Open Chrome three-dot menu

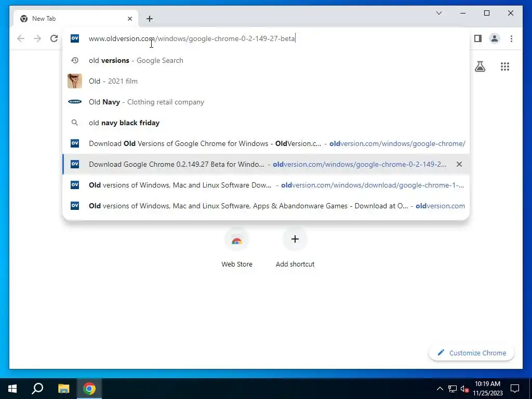click(511, 38)
